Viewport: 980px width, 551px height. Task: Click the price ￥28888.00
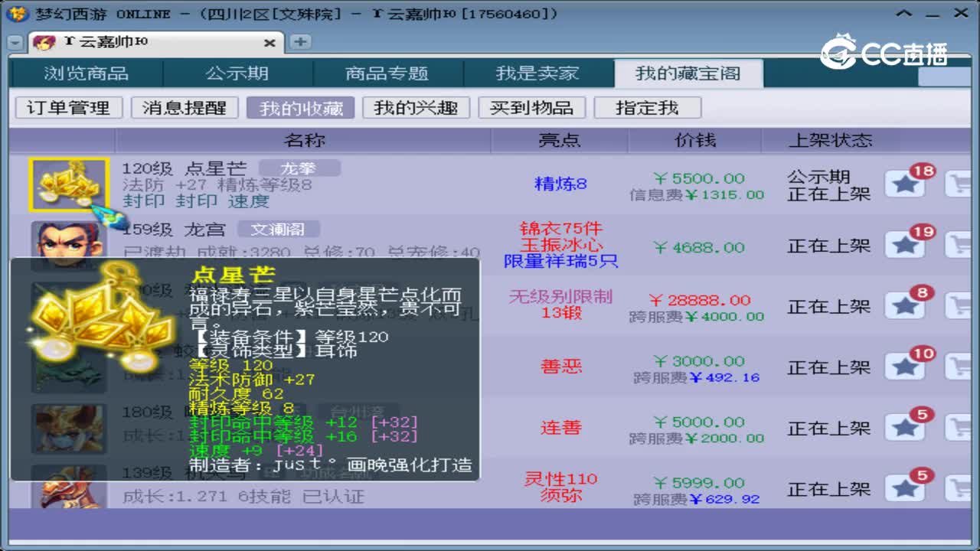(x=700, y=300)
